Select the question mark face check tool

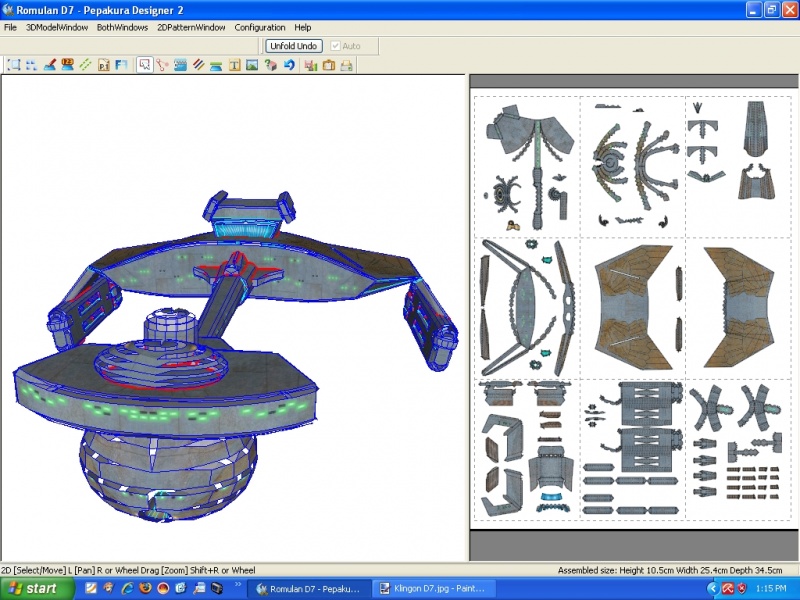click(x=270, y=65)
